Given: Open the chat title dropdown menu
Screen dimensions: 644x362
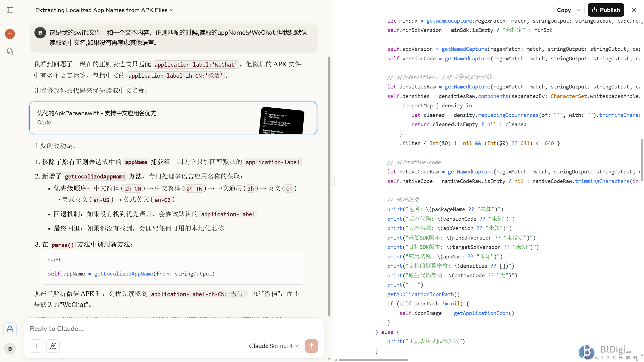Looking at the screenshot, I should click(104, 10).
